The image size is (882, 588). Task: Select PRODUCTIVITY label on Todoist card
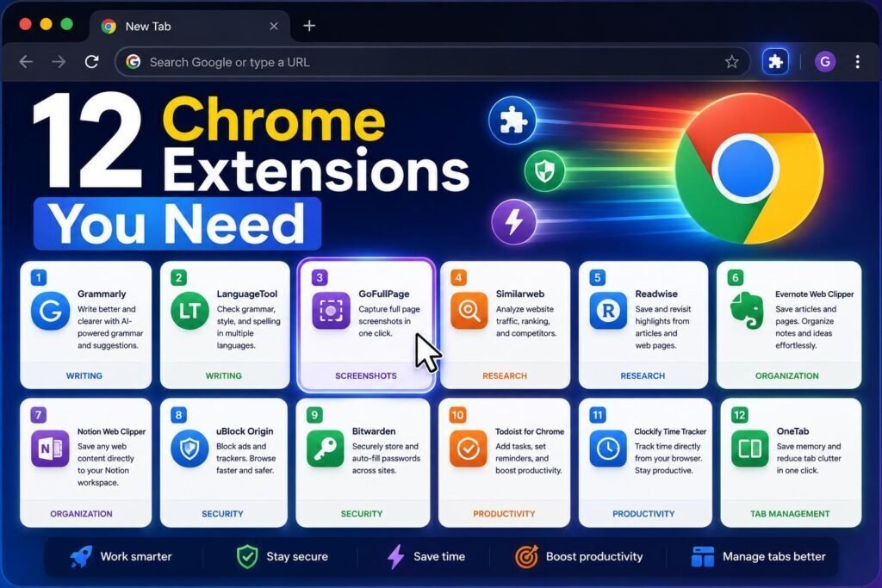click(504, 514)
